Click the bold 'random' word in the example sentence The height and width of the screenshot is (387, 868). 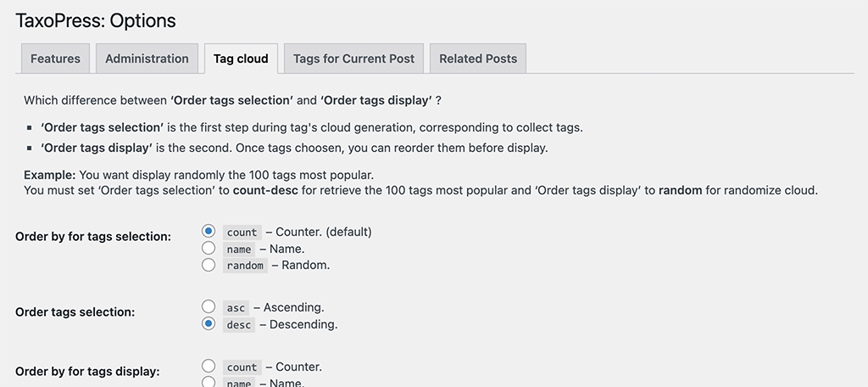pyautogui.click(x=681, y=190)
